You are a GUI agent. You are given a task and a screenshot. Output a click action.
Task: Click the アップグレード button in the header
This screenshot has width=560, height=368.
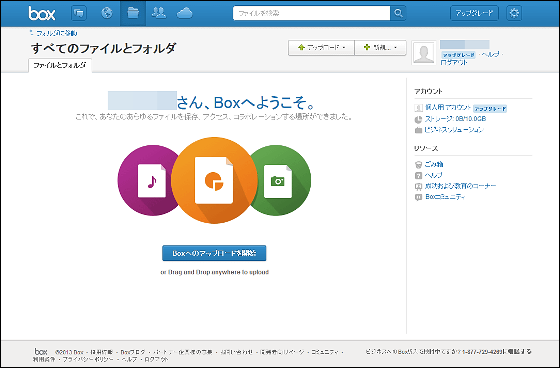(x=474, y=13)
